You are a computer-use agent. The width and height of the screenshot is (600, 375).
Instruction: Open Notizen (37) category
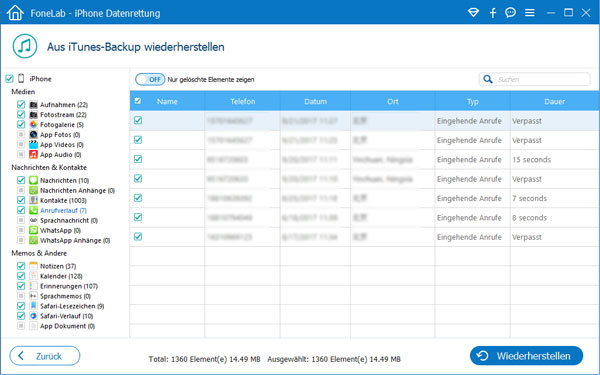coord(58,266)
